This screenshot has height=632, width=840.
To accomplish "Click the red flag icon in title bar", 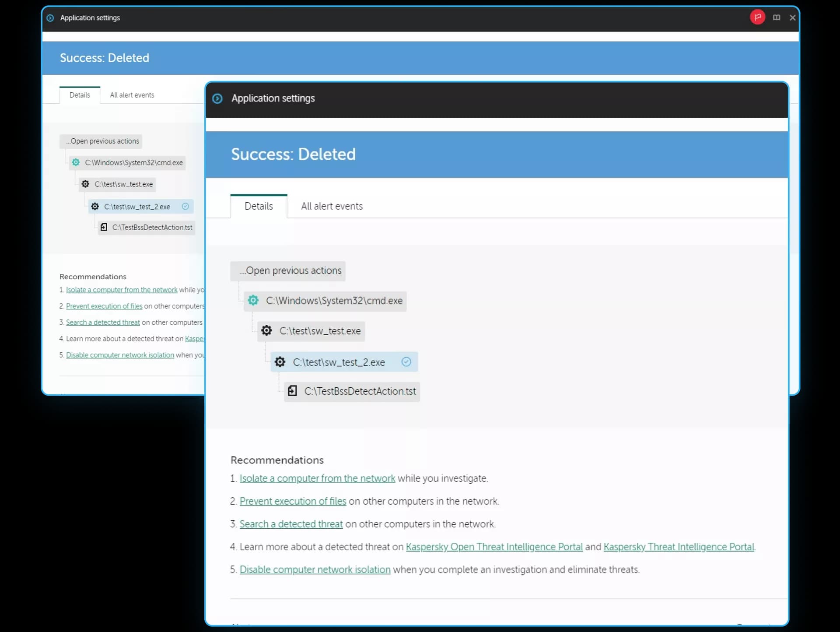I will click(757, 18).
